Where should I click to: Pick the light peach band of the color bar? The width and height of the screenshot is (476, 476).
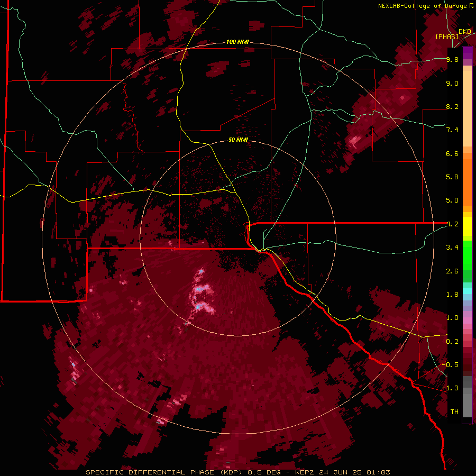(x=467, y=108)
